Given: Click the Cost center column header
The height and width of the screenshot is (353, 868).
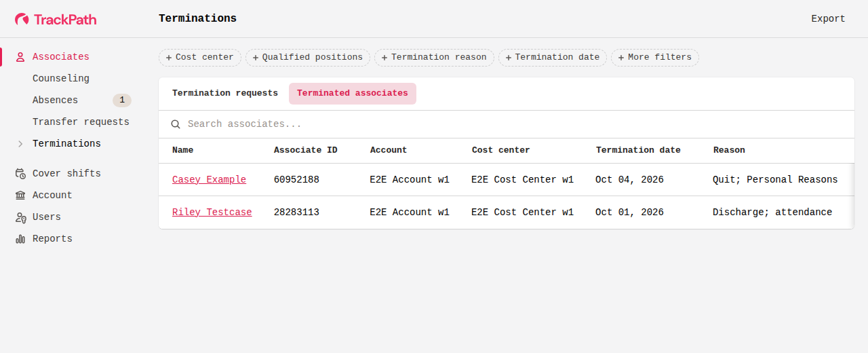Looking at the screenshot, I should (x=500, y=150).
